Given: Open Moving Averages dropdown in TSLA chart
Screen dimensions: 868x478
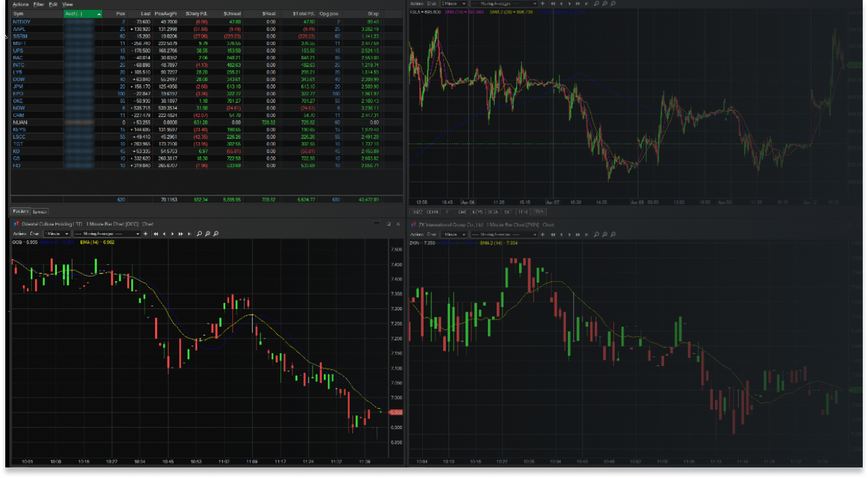Looking at the screenshot, I should point(504,3).
